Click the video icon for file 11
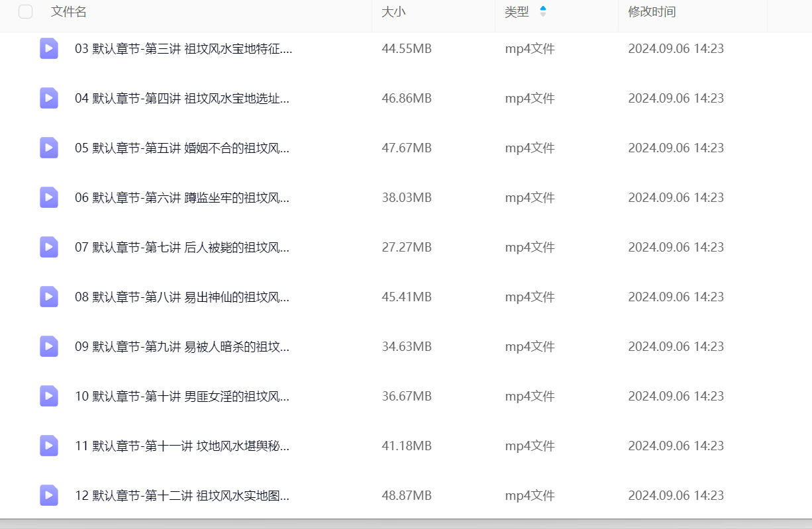 tap(48, 446)
